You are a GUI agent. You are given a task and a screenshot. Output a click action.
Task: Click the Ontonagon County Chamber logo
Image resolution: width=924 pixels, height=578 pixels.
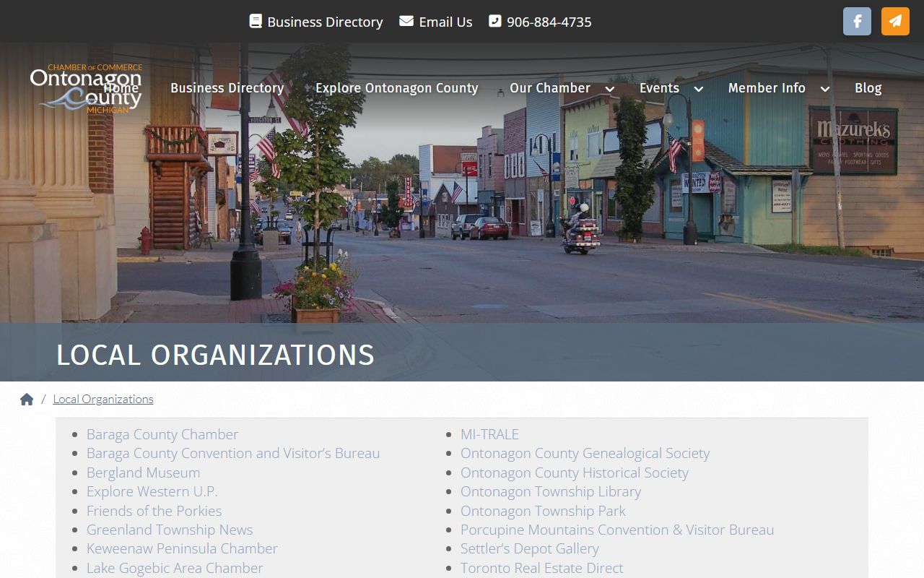coord(86,88)
